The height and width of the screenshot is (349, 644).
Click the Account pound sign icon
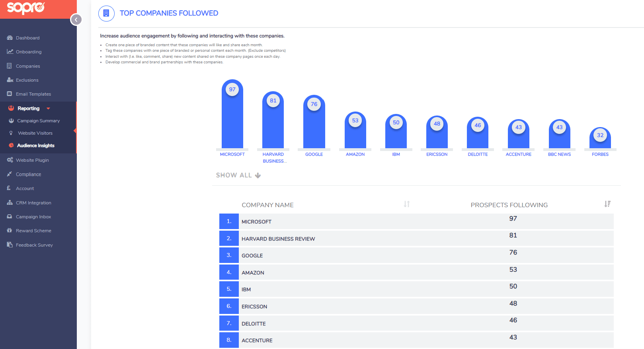(x=9, y=188)
